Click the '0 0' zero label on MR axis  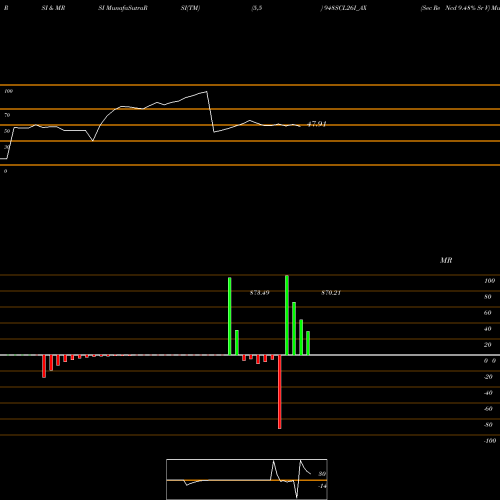click(490, 361)
